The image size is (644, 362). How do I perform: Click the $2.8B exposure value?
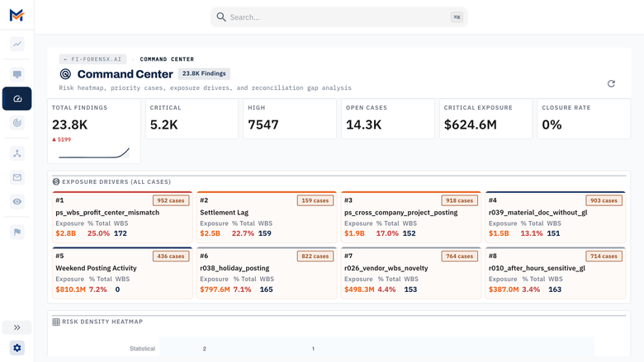tap(66, 233)
